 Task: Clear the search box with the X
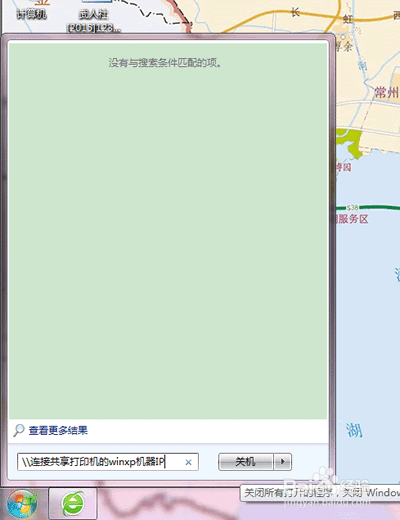(188, 462)
